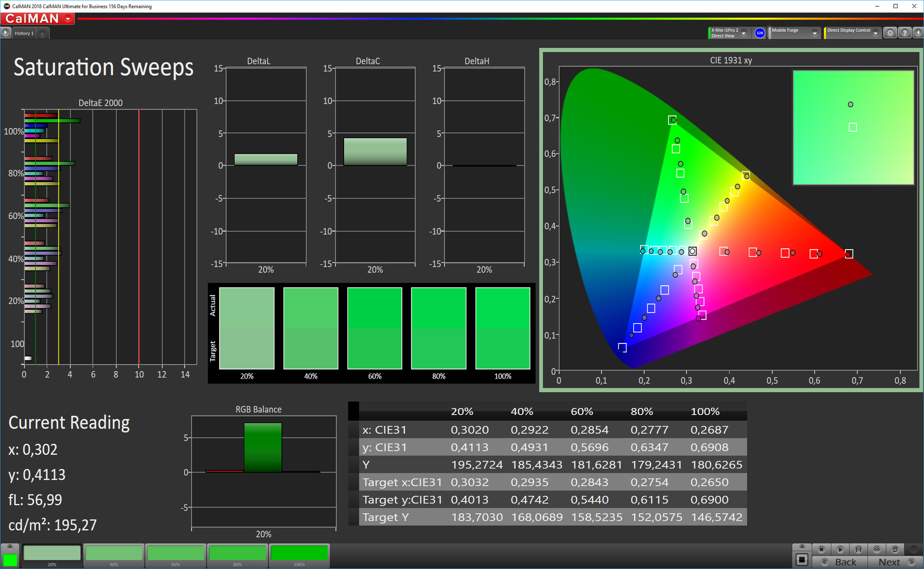Image resolution: width=924 pixels, height=569 pixels.
Task: Click the bracketed single-read icon
Action: [859, 549]
